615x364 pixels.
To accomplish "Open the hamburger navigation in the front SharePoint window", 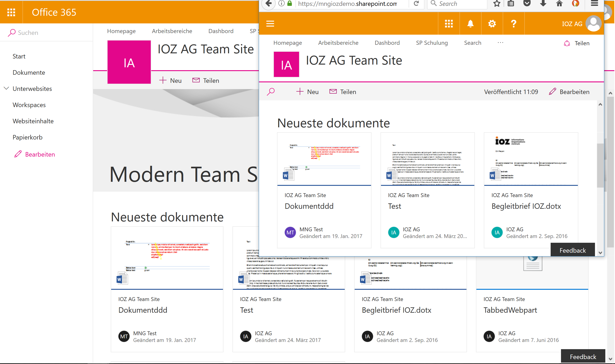I will click(270, 24).
